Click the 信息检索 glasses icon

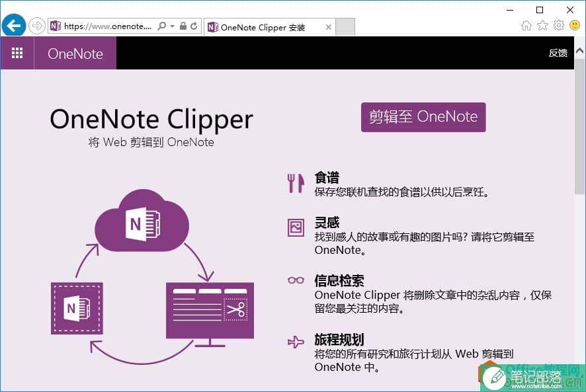pyautogui.click(x=296, y=280)
